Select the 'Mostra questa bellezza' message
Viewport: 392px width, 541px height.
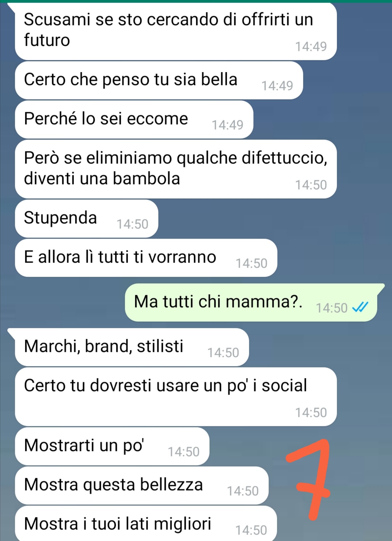[x=142, y=485]
